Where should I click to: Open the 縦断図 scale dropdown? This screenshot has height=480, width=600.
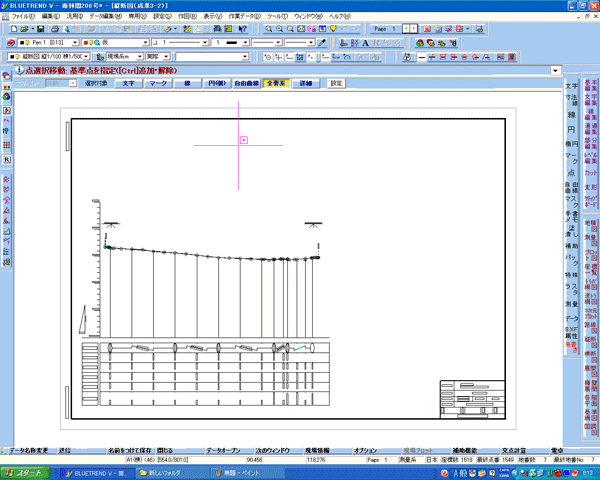[x=86, y=57]
